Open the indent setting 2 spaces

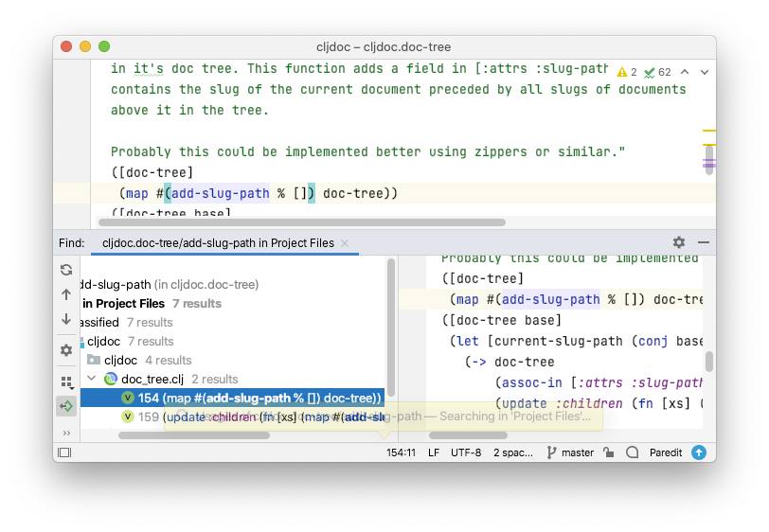point(513,452)
